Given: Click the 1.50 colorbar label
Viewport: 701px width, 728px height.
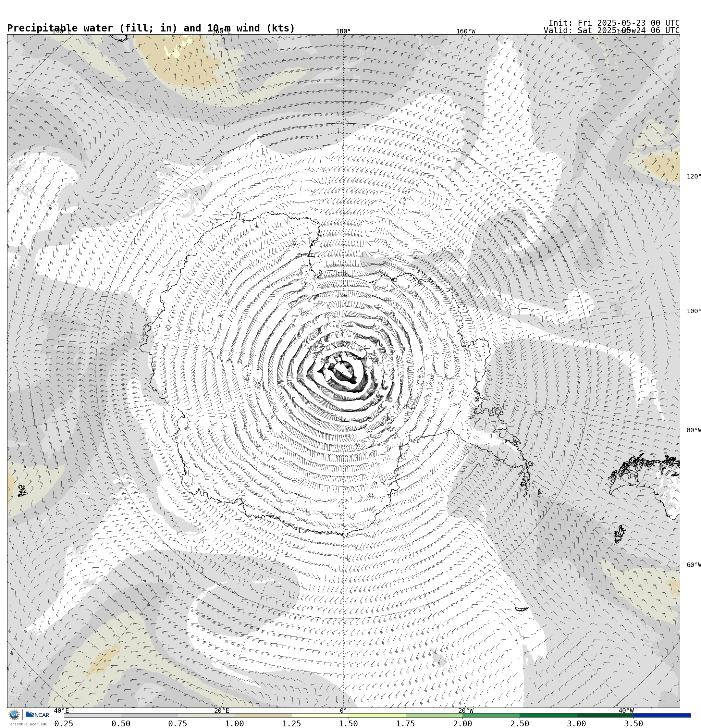Looking at the screenshot, I should click(349, 723).
